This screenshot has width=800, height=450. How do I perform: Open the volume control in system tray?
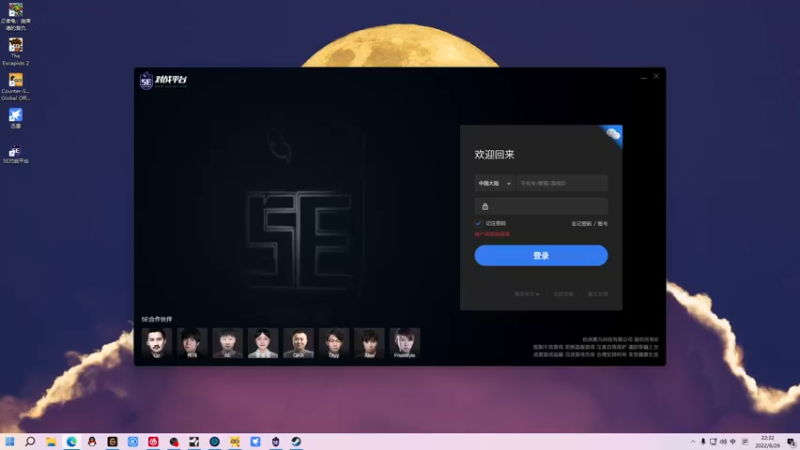[x=723, y=442]
